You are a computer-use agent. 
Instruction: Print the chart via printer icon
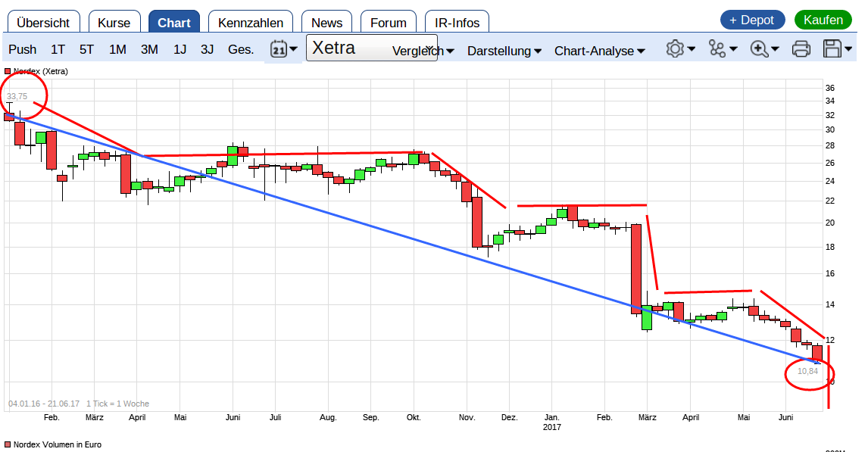(x=801, y=48)
